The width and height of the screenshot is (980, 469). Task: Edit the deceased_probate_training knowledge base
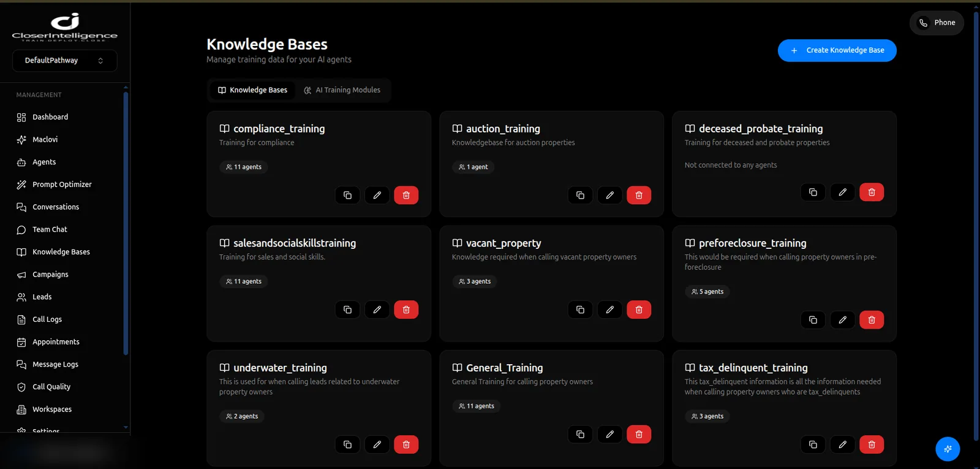coord(842,192)
